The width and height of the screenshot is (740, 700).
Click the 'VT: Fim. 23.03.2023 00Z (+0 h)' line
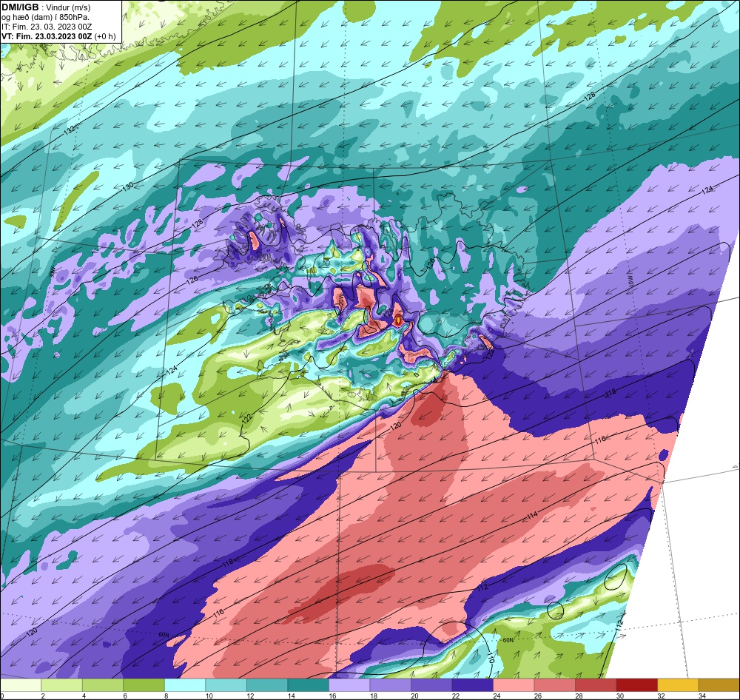[58, 36]
